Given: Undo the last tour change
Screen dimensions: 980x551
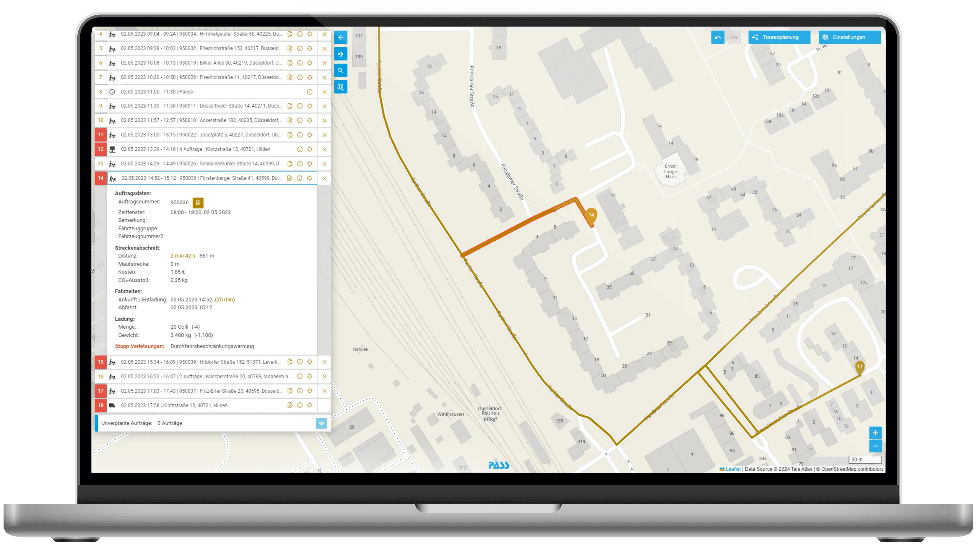Looking at the screenshot, I should click(x=718, y=37).
